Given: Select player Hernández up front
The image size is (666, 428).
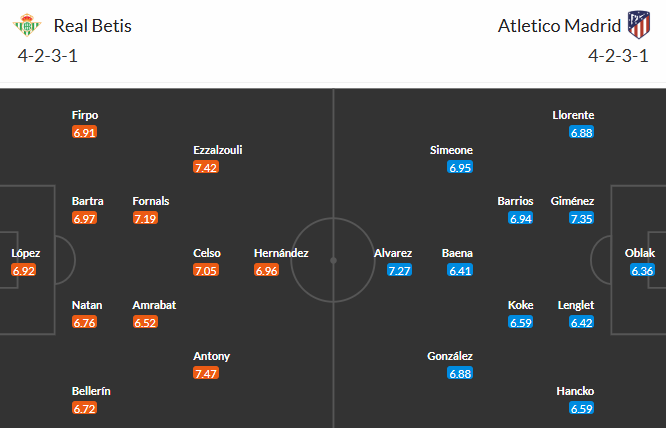Looking at the screenshot, I should pyautogui.click(x=281, y=253).
